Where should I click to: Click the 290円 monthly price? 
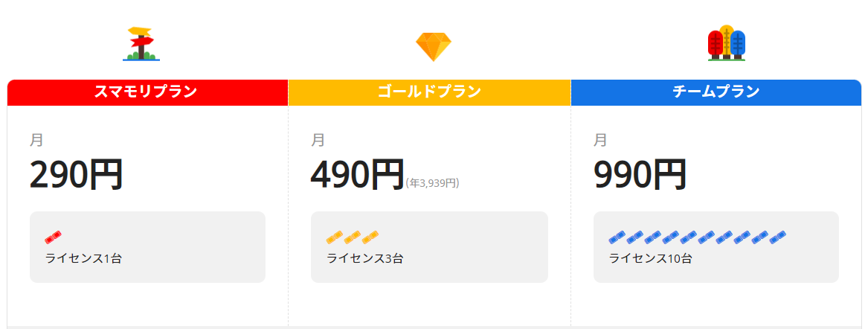(76, 176)
